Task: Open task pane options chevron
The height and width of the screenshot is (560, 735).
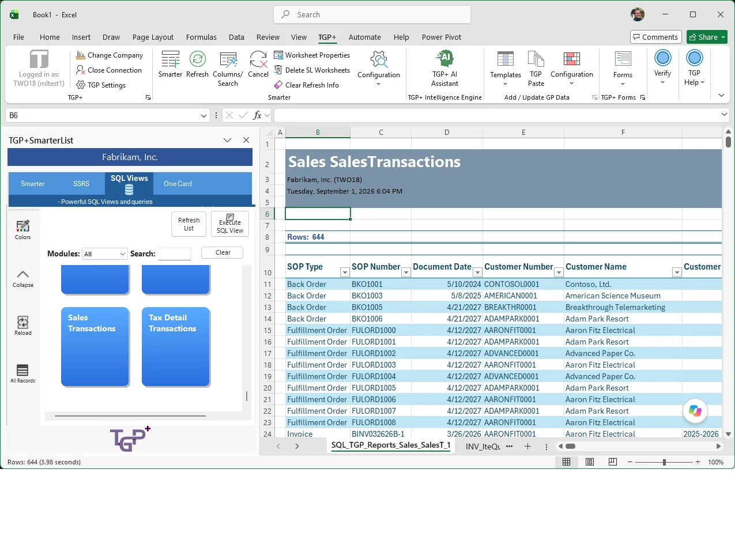Action: coord(228,140)
